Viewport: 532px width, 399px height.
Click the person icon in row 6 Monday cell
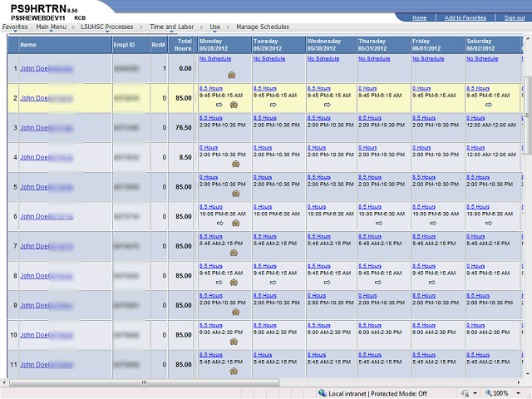[235, 224]
